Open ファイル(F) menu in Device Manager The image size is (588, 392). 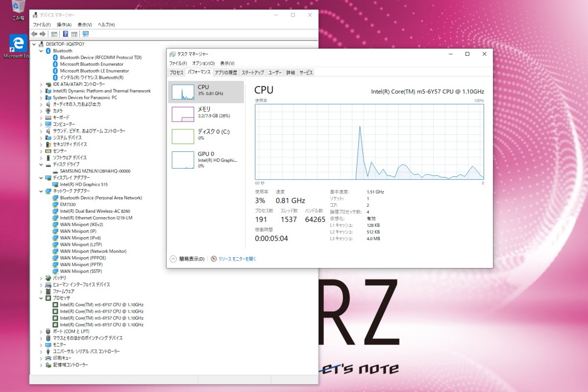coord(42,24)
